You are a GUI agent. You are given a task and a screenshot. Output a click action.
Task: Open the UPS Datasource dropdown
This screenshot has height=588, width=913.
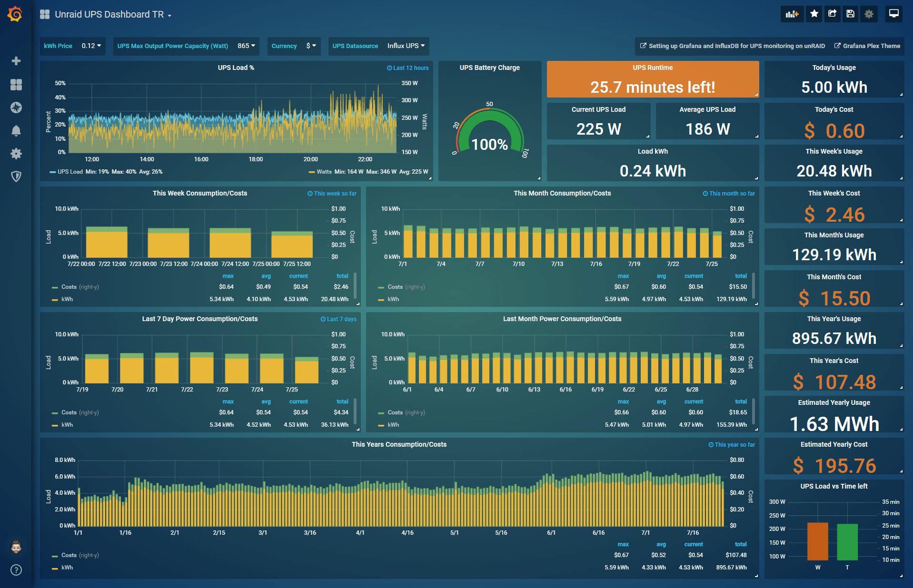pos(406,46)
